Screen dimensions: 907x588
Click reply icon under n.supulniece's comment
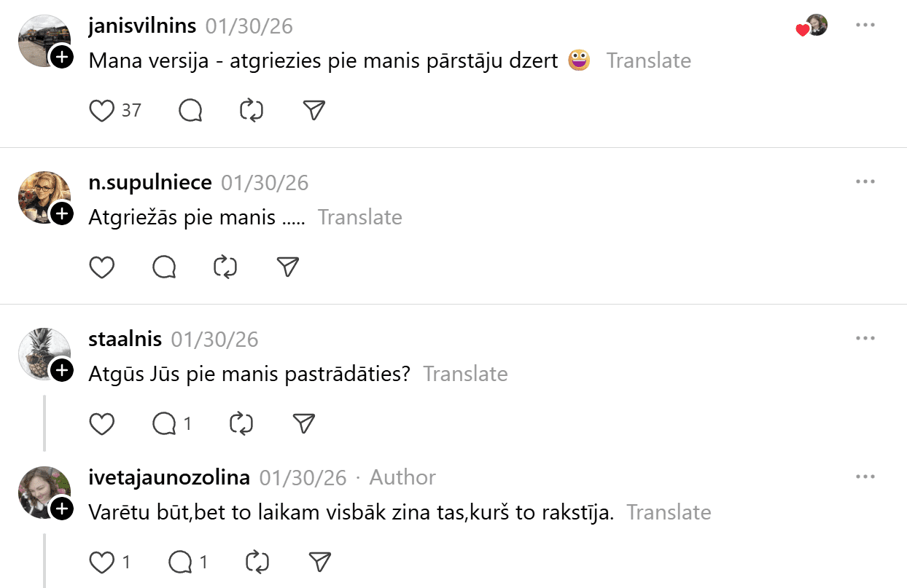tap(165, 267)
